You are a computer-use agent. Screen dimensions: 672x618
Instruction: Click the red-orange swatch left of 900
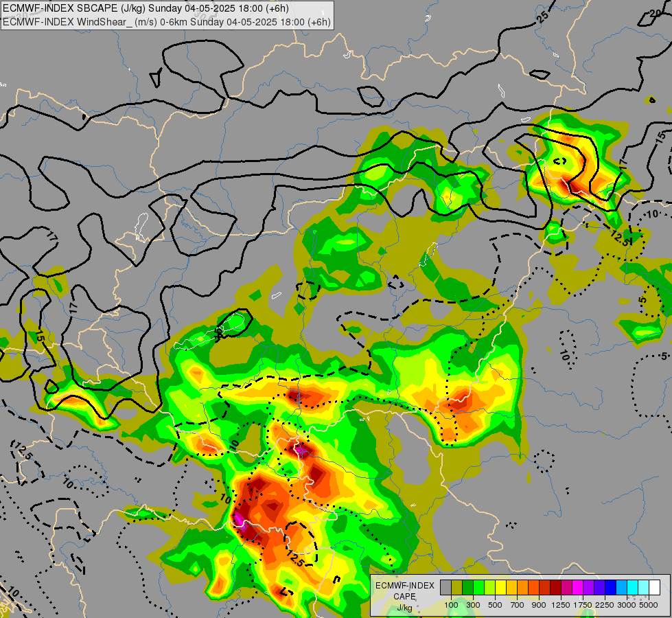pos(533,587)
